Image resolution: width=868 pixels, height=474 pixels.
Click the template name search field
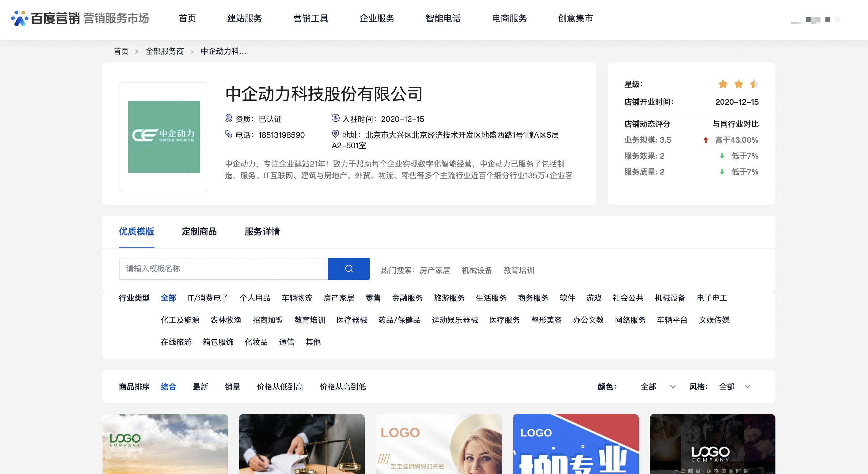click(223, 269)
